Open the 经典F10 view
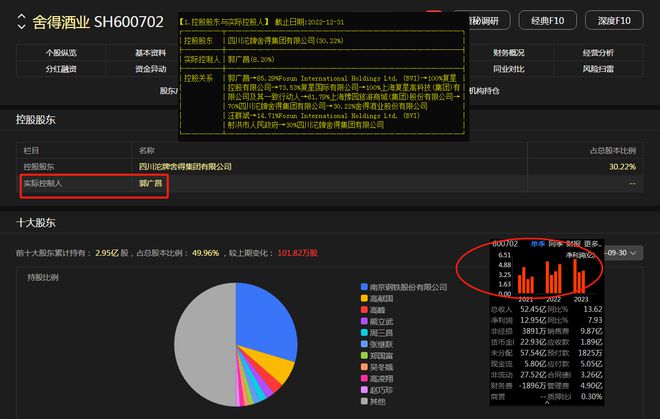Viewport: 660px width, 419px height. click(x=547, y=20)
